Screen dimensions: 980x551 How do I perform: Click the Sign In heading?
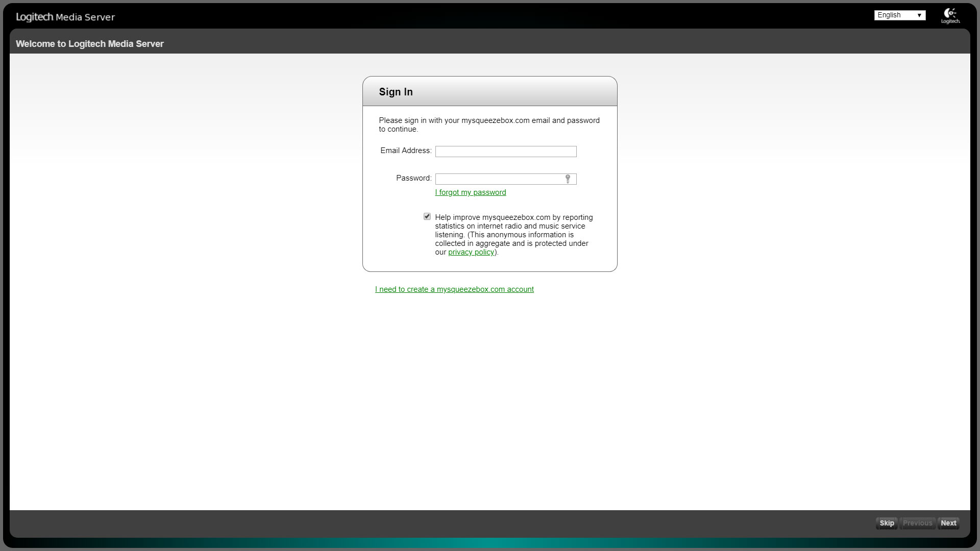pos(396,92)
